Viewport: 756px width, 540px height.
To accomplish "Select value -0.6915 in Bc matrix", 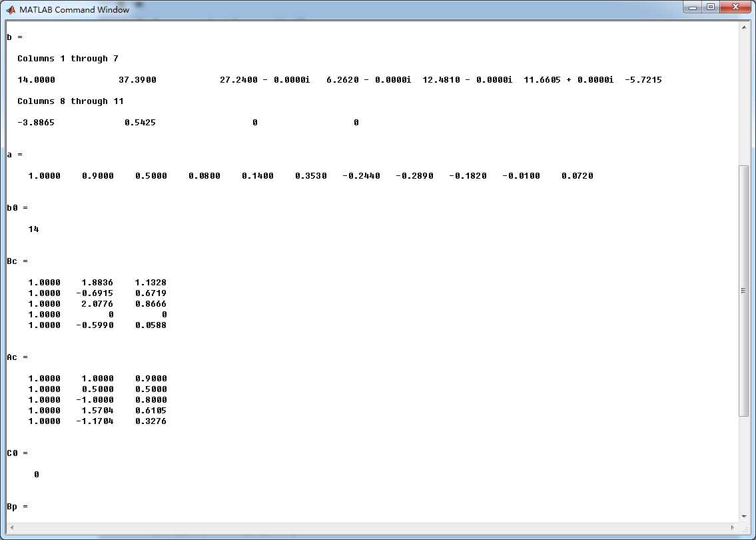I will 95,293.
